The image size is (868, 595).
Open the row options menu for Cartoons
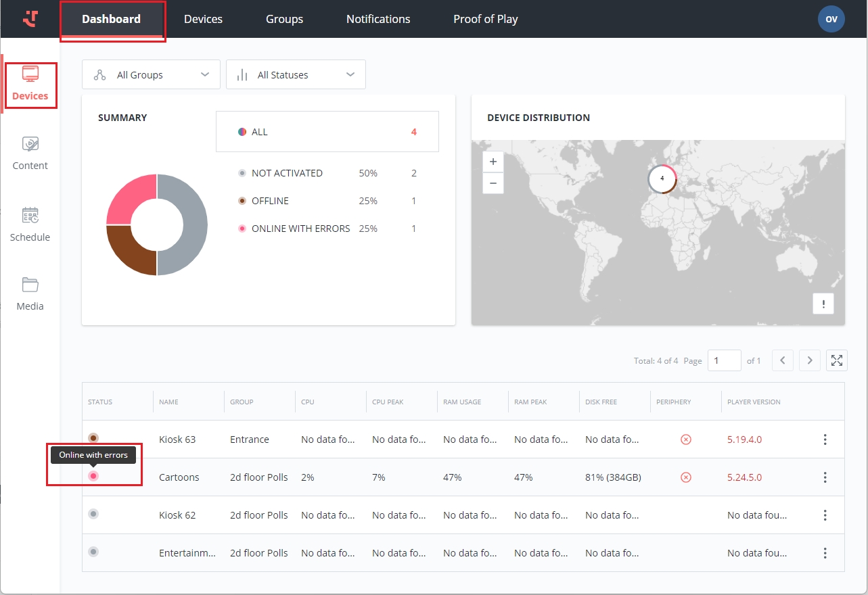pos(825,477)
